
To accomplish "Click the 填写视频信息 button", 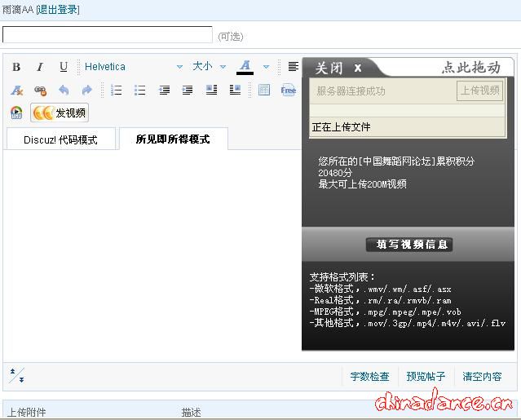I will coord(409,245).
